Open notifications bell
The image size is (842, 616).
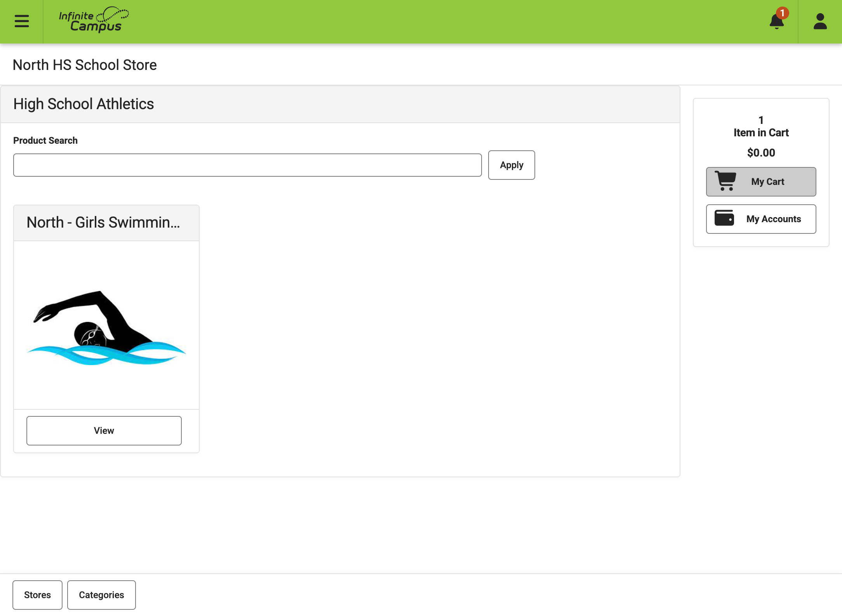pyautogui.click(x=778, y=20)
